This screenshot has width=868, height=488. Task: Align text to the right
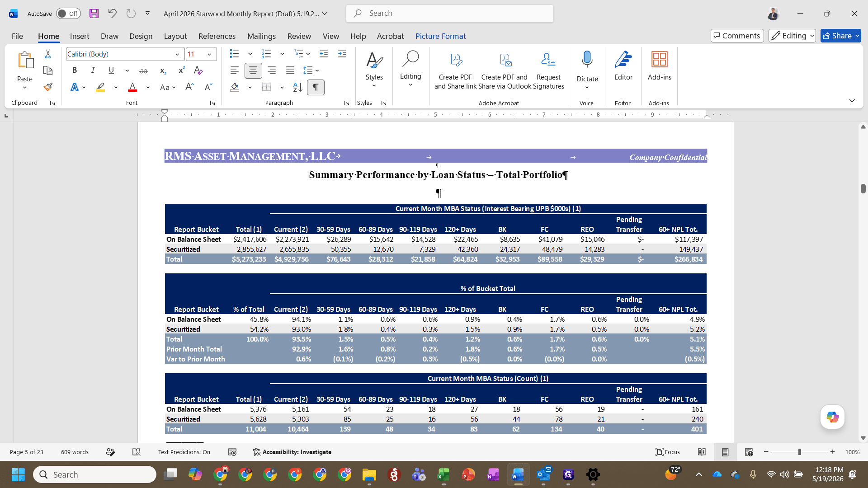pyautogui.click(x=272, y=70)
